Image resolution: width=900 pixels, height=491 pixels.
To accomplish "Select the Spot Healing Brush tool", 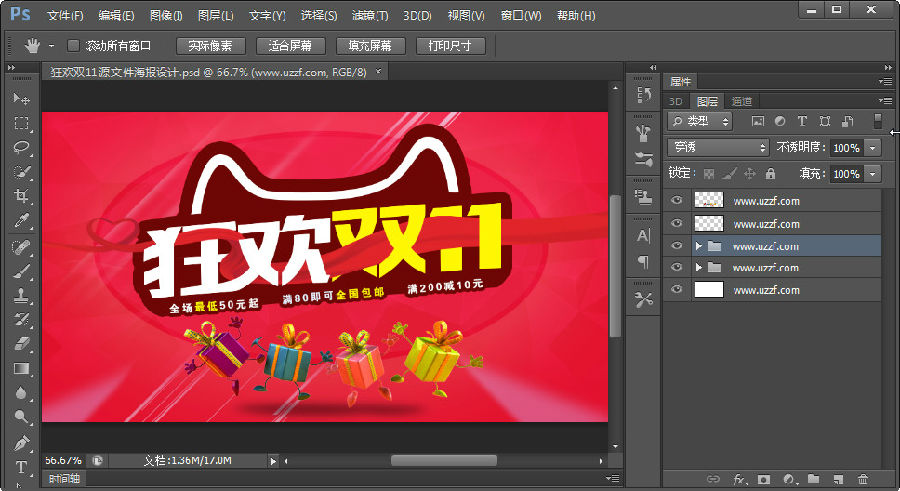I will coord(21,248).
